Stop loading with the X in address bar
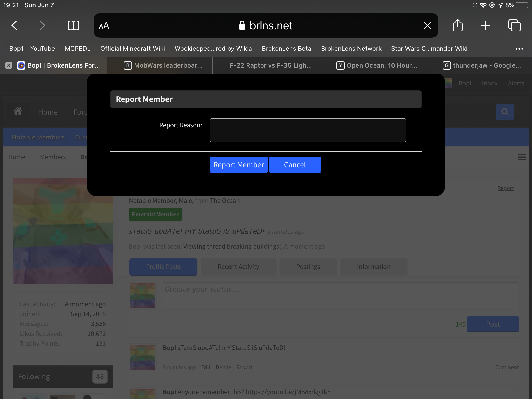532x399 pixels. pos(427,25)
